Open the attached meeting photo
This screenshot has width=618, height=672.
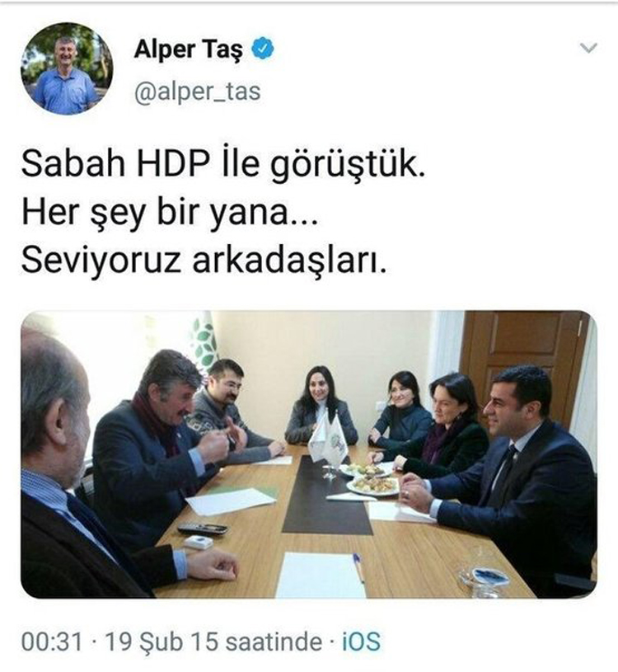click(308, 454)
